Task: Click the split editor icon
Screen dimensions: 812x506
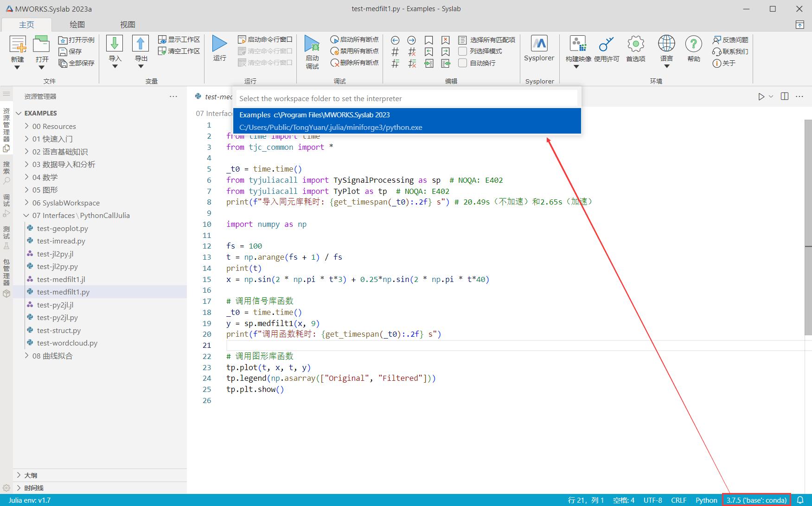Action: tap(785, 96)
